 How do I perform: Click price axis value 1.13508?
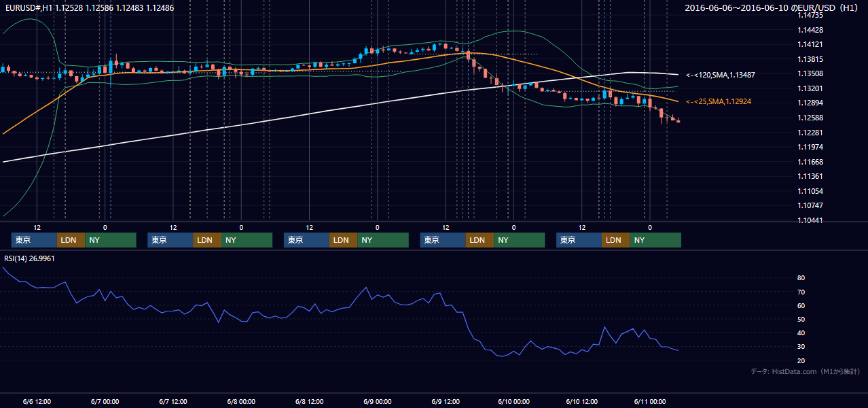pos(810,73)
